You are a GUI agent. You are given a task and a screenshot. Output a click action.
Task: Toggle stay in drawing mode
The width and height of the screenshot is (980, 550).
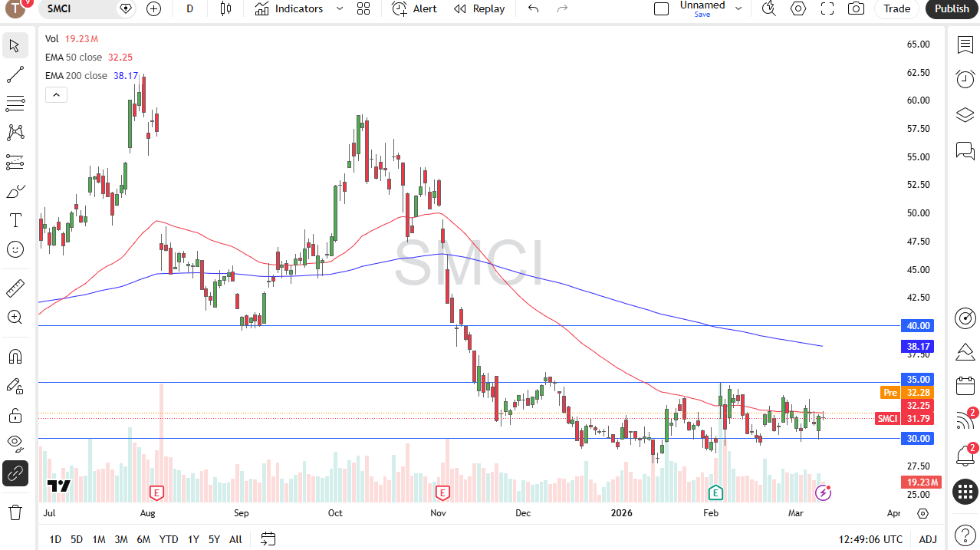click(15, 386)
